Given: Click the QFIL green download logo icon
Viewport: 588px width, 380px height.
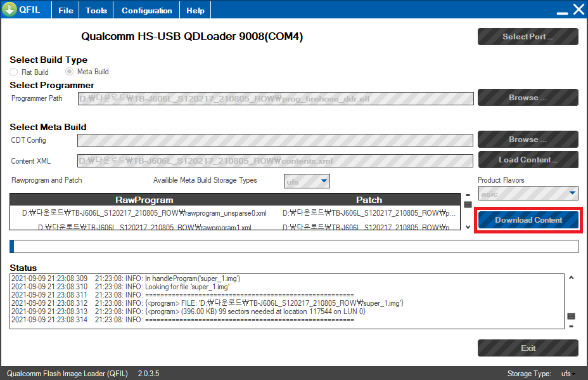Looking at the screenshot, I should point(9,9).
